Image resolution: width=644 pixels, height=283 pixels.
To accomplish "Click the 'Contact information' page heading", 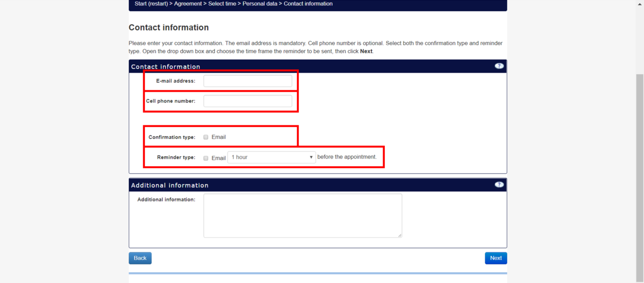I will 169,27.
